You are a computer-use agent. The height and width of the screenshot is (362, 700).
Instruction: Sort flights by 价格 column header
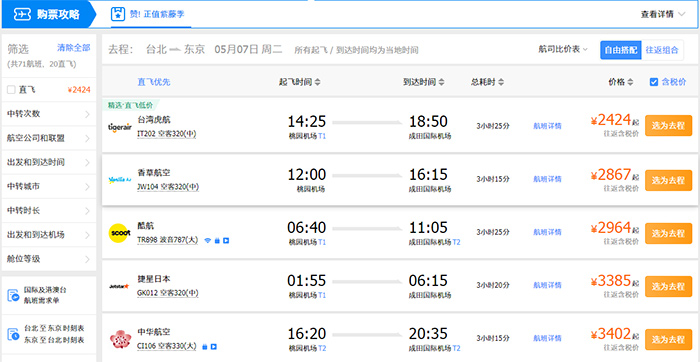[621, 82]
